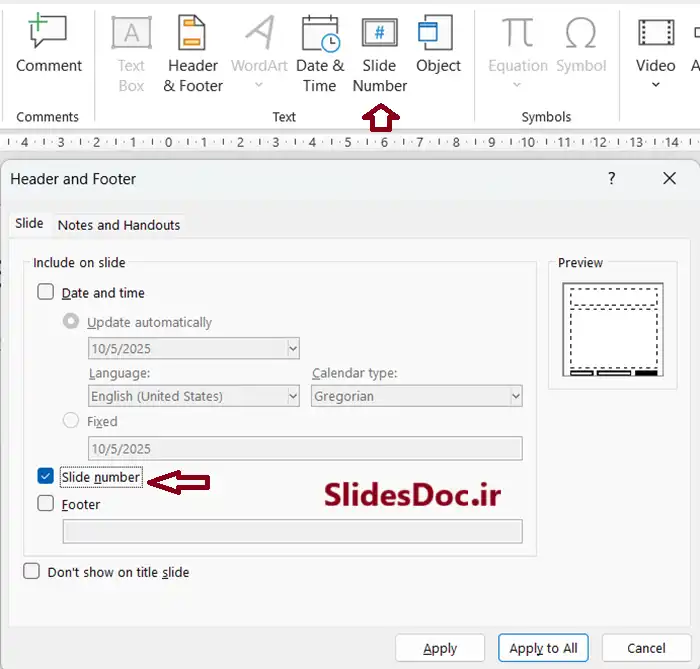The width and height of the screenshot is (700, 669).
Task: Tick the Footer checkbox
Action: click(46, 504)
